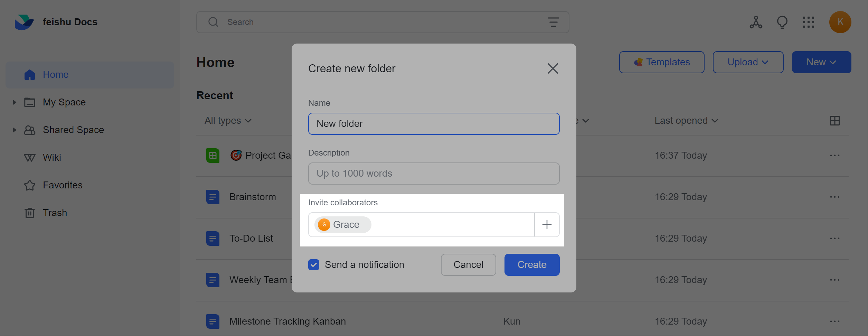Click the Favorites star icon
This screenshot has width=868, height=336.
point(30,185)
